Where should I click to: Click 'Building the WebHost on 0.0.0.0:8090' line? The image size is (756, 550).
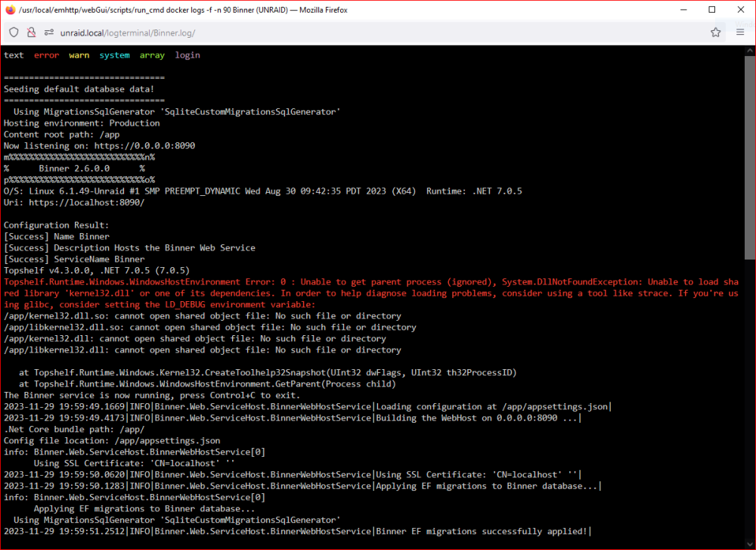point(293,418)
